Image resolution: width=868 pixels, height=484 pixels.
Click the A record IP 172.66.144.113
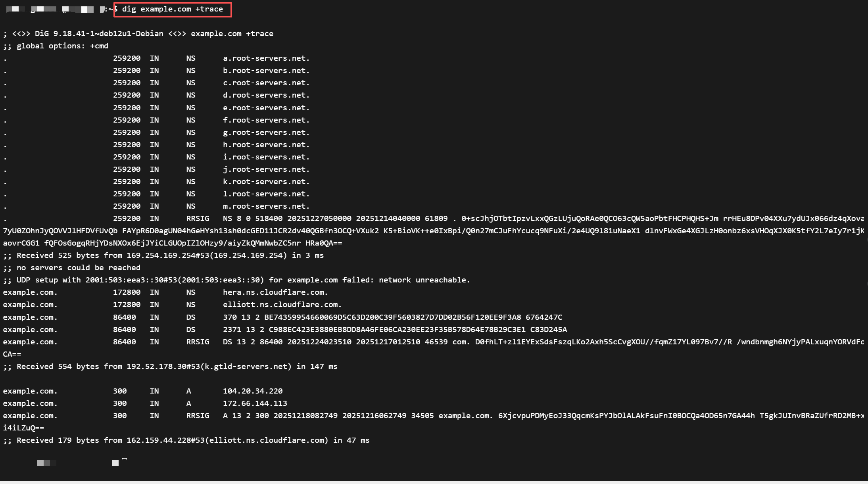255,403
